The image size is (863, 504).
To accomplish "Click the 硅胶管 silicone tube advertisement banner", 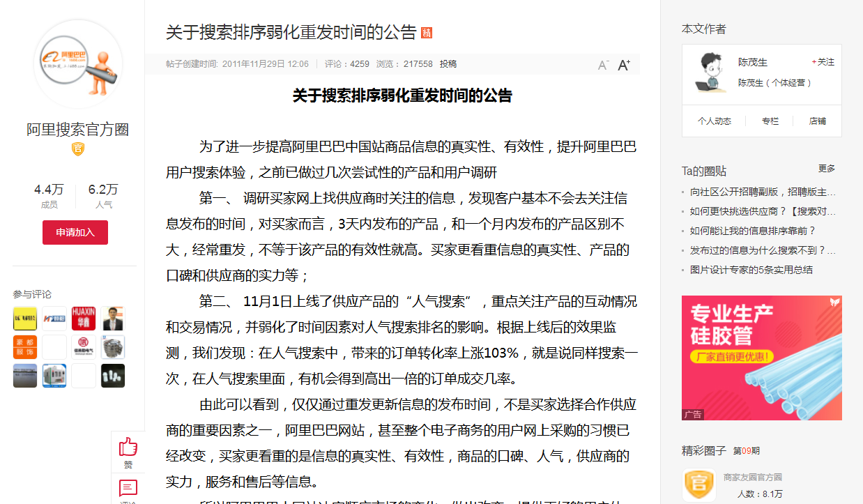I will click(x=762, y=358).
